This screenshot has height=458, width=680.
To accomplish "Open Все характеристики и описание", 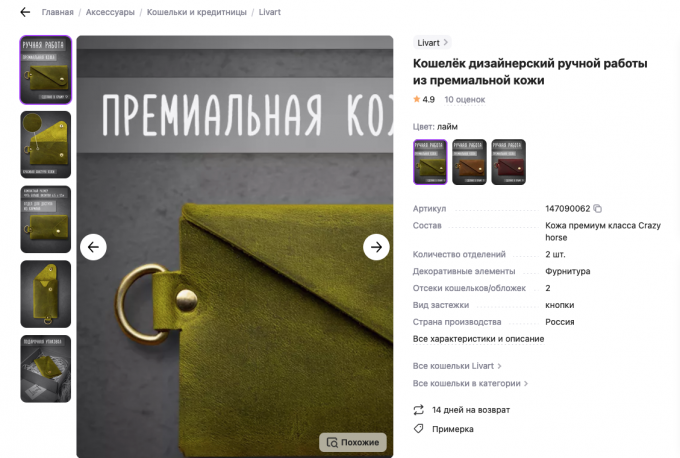I will [x=478, y=339].
